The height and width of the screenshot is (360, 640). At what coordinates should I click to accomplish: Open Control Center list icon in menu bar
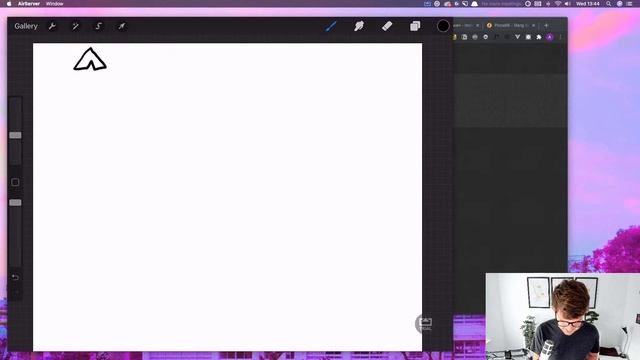pyautogui.click(x=629, y=4)
